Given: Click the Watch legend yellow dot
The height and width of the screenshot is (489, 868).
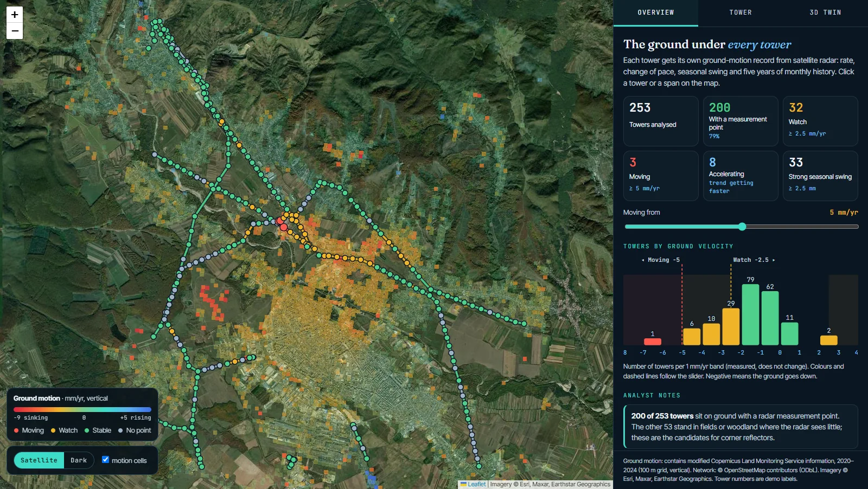Looking at the screenshot, I should coord(53,430).
